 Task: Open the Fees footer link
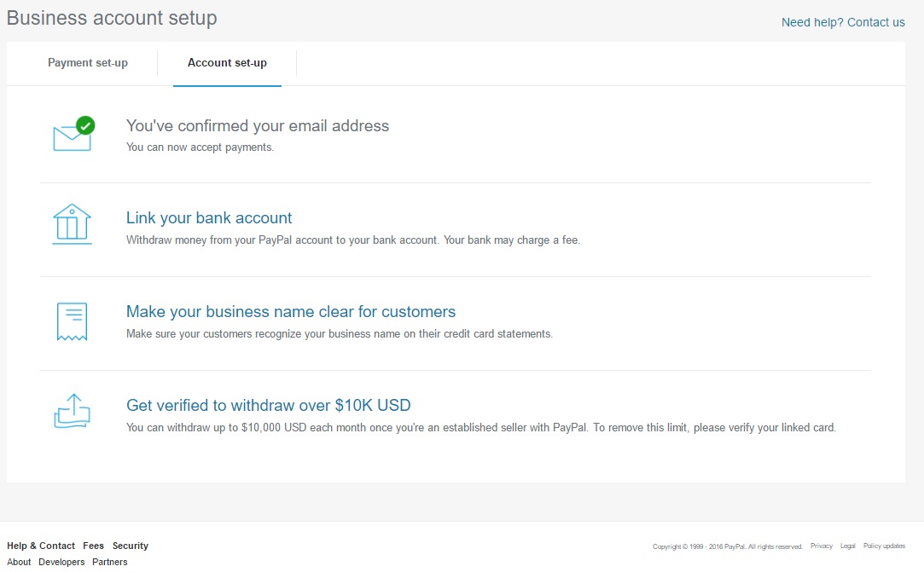94,546
